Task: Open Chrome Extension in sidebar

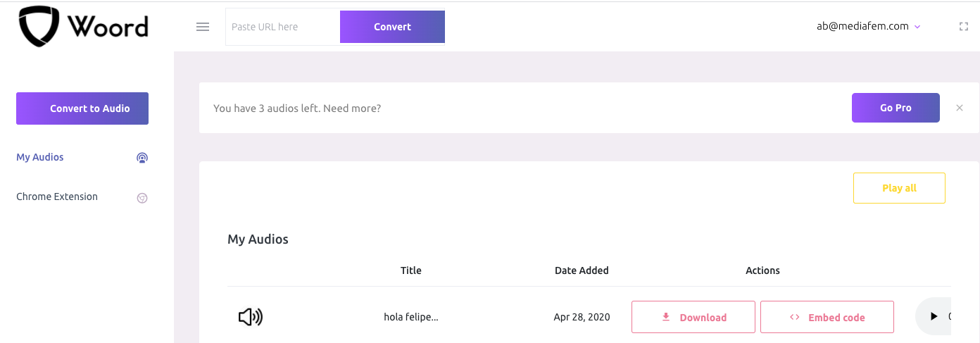Action: (57, 197)
